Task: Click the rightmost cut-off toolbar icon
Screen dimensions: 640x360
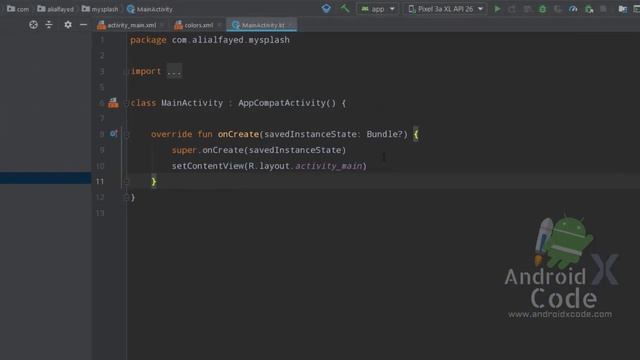Action: tap(636, 9)
